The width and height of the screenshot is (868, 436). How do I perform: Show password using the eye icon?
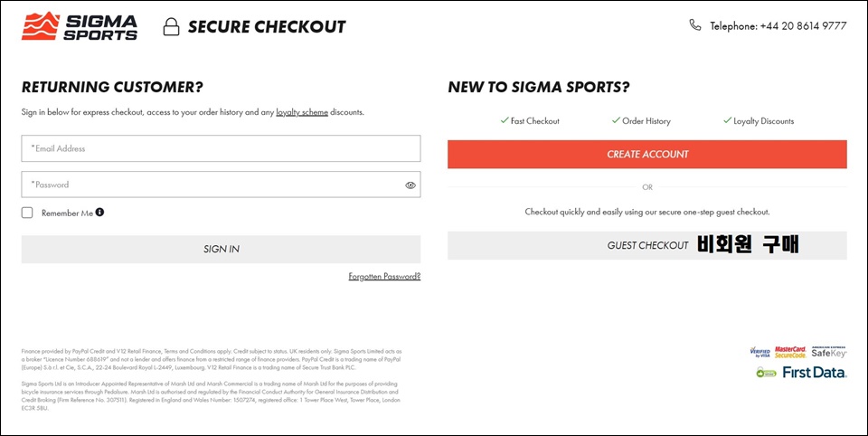coord(410,185)
